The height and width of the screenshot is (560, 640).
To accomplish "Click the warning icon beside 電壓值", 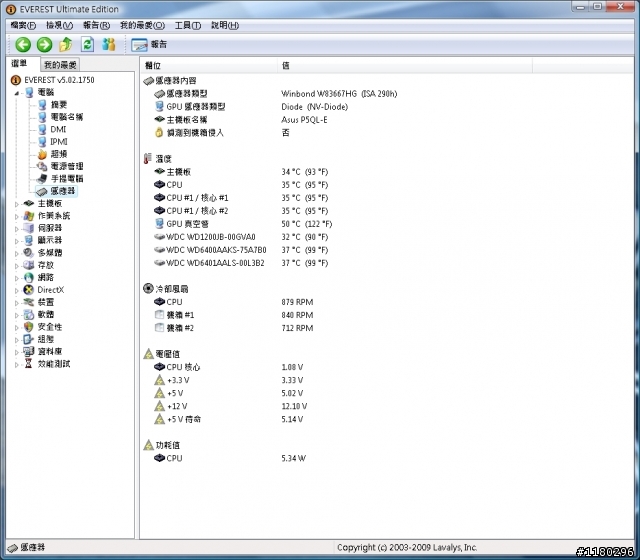I will pyautogui.click(x=148, y=354).
